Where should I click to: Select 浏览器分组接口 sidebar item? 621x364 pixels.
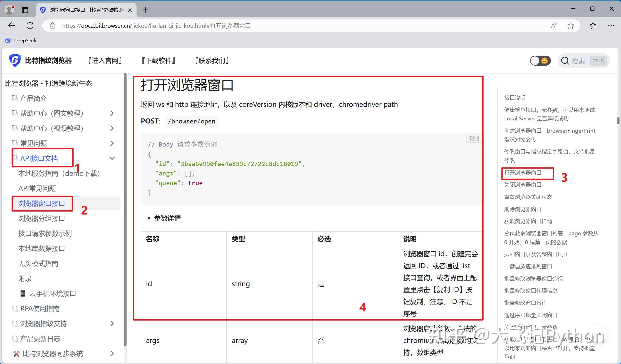41,219
